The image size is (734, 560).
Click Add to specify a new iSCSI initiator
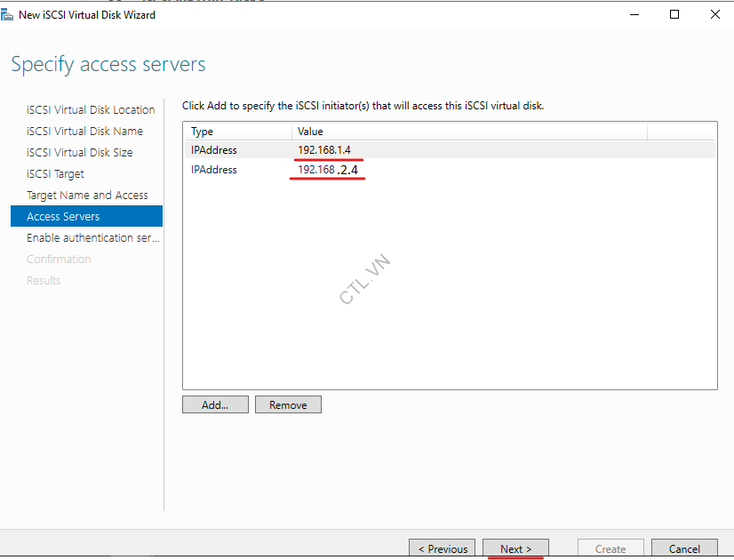[215, 404]
